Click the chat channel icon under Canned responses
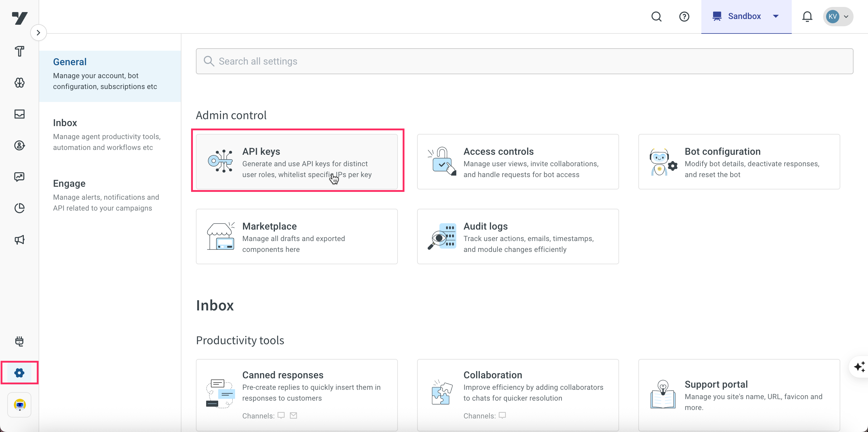This screenshot has width=868, height=432. 281,415
